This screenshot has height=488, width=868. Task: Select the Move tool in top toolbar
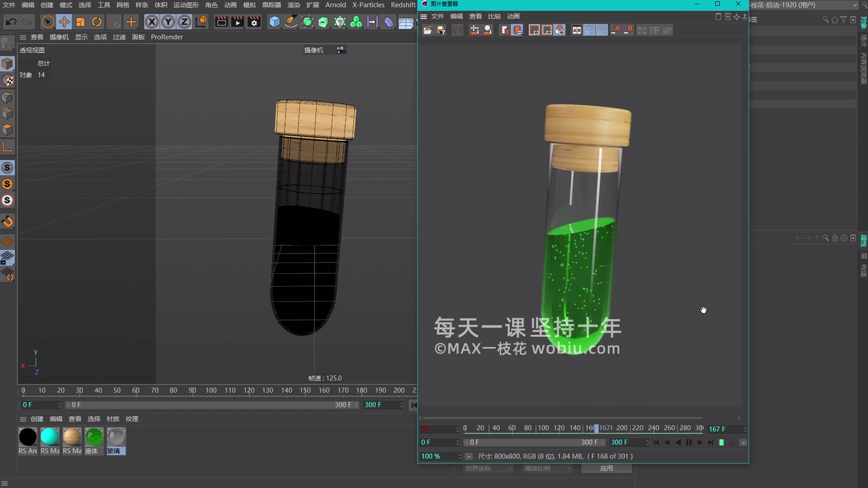point(64,22)
